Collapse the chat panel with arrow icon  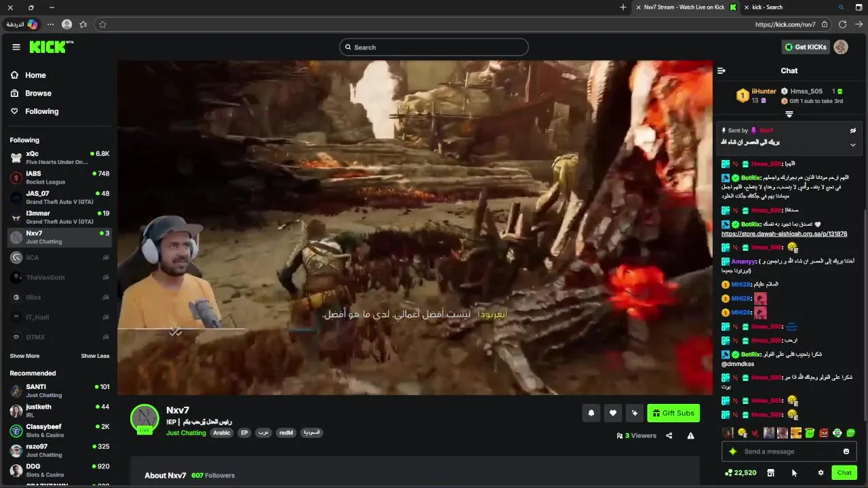(722, 70)
